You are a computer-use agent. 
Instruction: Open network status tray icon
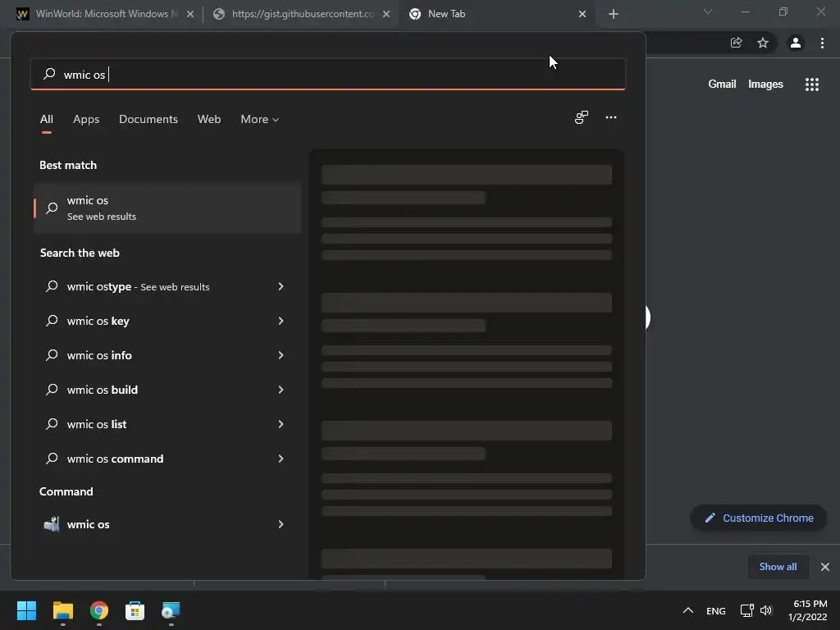click(x=746, y=610)
